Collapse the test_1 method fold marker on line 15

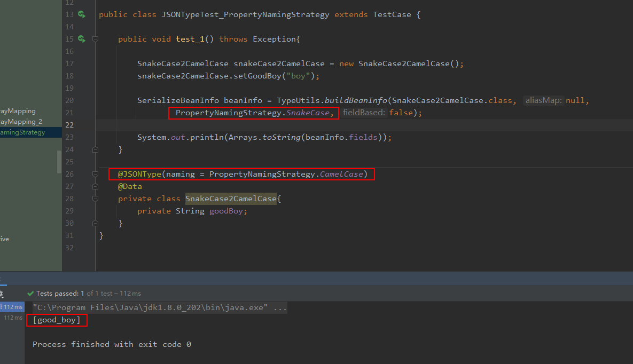(95, 39)
